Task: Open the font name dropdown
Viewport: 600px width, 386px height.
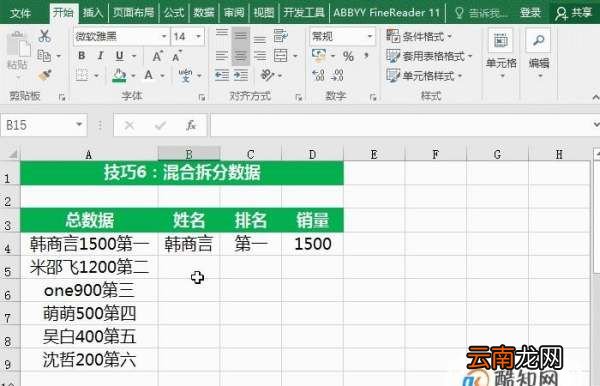Action: pyautogui.click(x=164, y=37)
